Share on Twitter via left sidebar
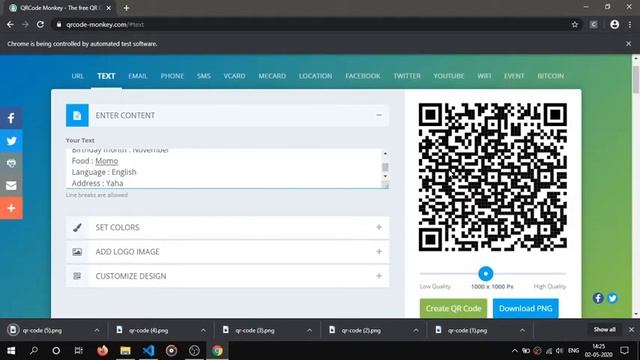This screenshot has width=640, height=360. point(11,141)
